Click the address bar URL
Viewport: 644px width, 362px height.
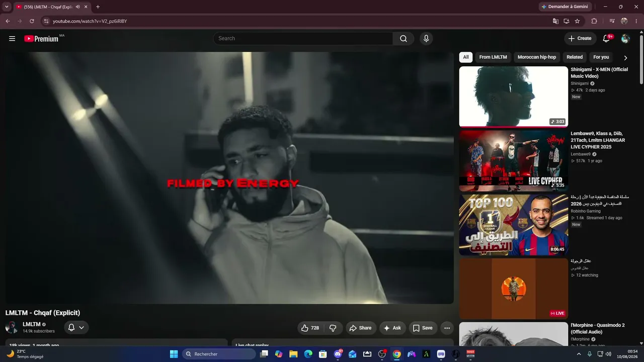[90, 21]
